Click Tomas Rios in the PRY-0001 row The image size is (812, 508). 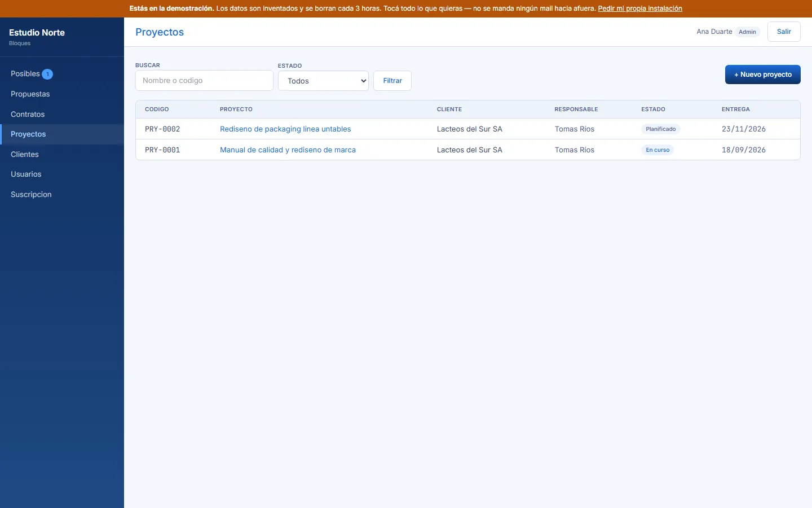(575, 150)
